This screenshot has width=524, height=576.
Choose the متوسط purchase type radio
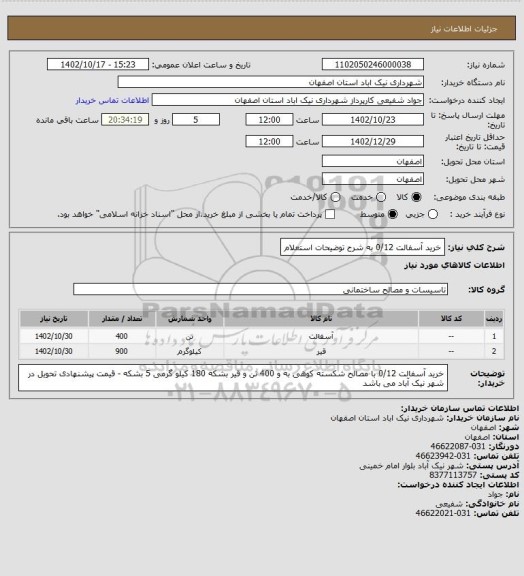(393, 214)
